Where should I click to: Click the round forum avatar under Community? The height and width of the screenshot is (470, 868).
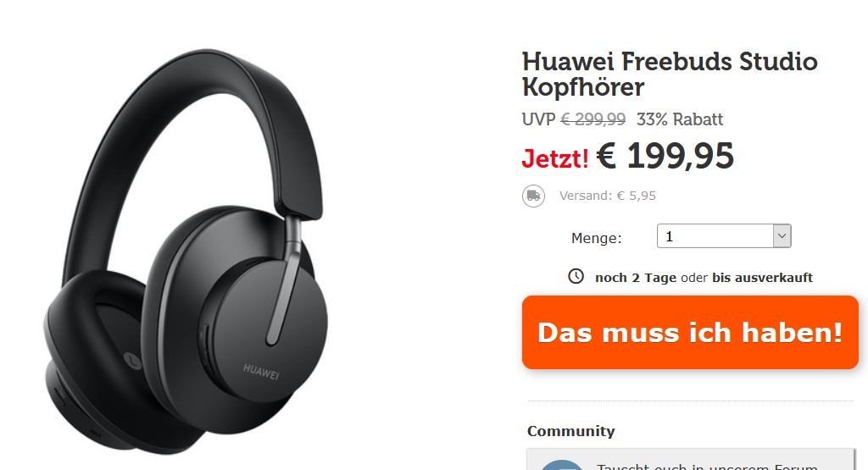561,465
